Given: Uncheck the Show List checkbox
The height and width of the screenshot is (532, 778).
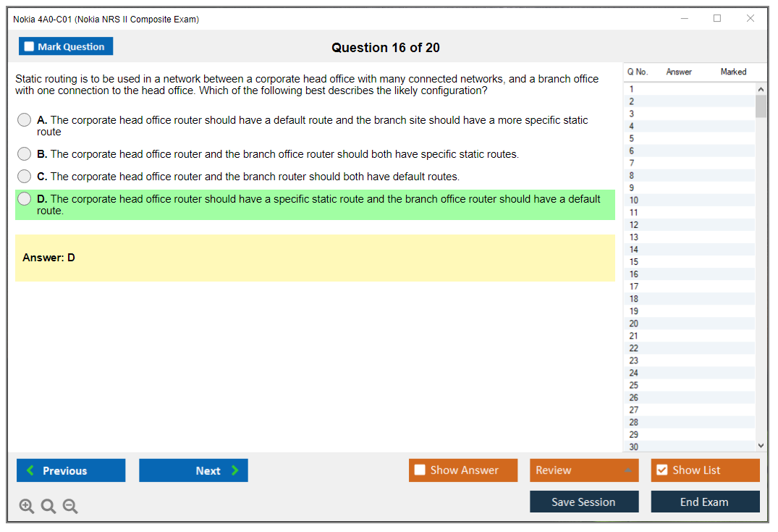Looking at the screenshot, I should [x=661, y=470].
